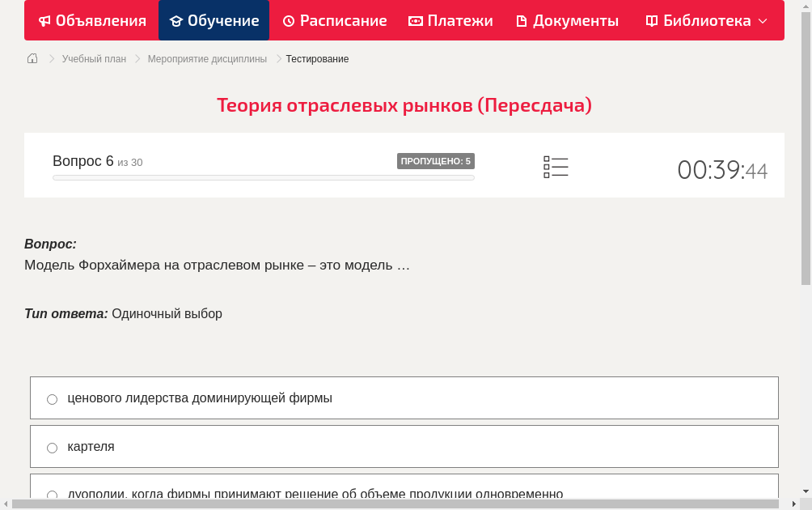Click the «ПРОПУЩЕНО: 5» badge
The height and width of the screenshot is (510, 812).
[435, 160]
